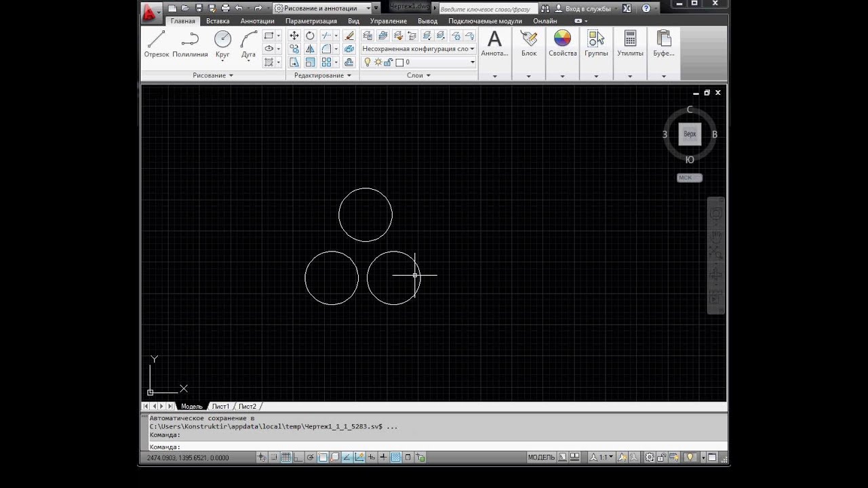The width and height of the screenshot is (868, 488).
Task: Toggle ortho mode in status bar
Action: coord(298,457)
